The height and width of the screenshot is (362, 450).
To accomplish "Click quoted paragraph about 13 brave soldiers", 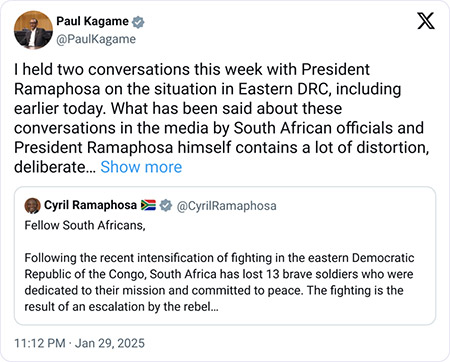I will point(219,282).
